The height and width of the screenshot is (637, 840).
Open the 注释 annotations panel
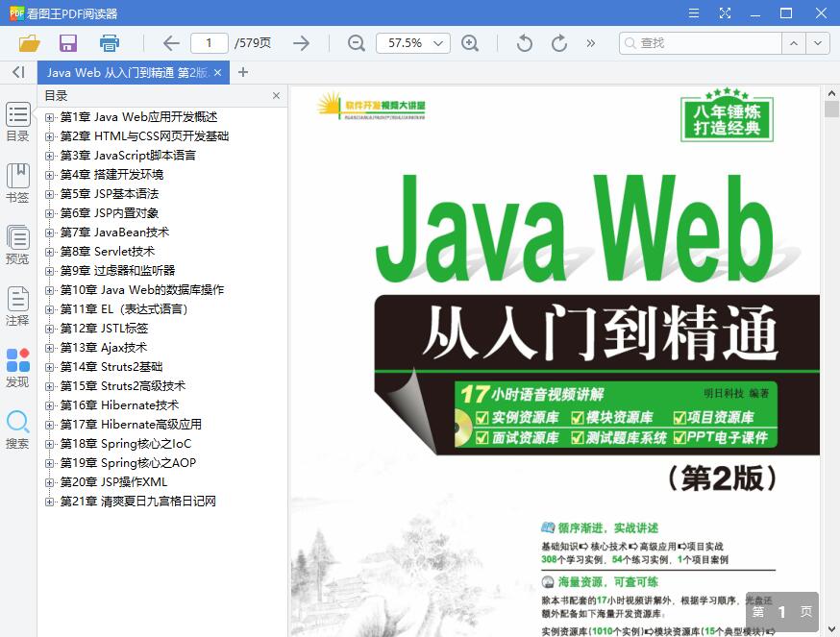[17, 306]
